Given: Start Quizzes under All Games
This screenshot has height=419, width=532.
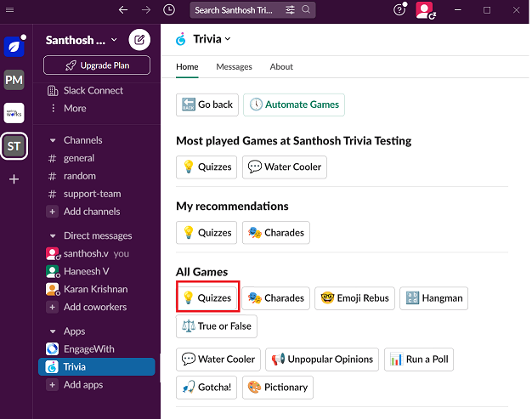Looking at the screenshot, I should tap(207, 298).
